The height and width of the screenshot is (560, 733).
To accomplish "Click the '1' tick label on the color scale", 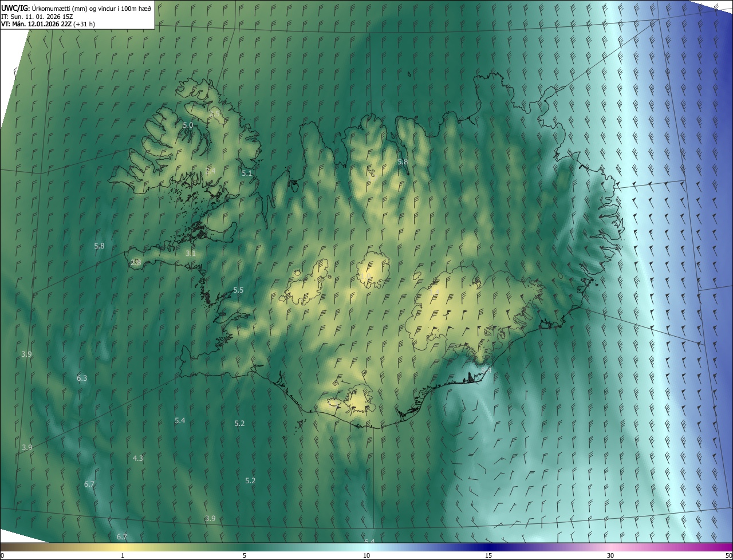I will click(123, 556).
